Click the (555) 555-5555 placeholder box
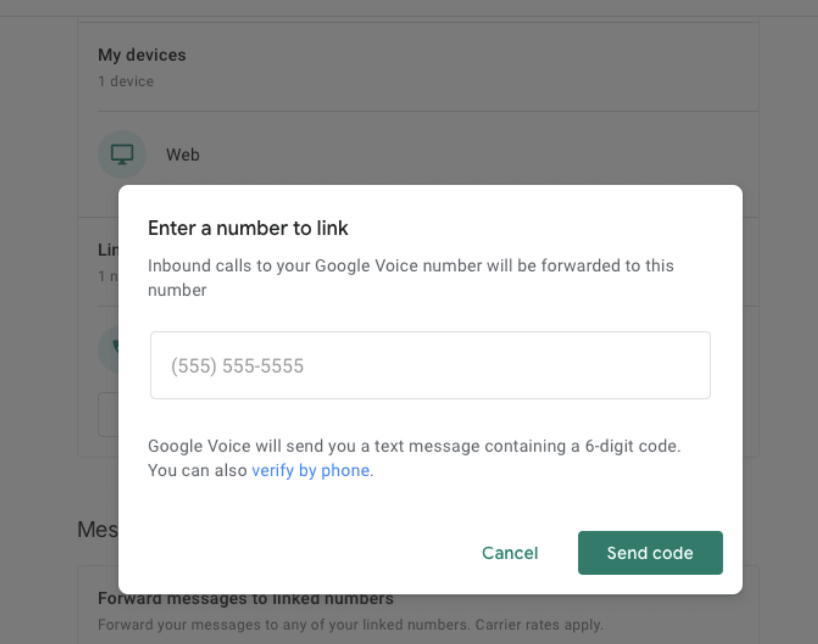Image resolution: width=818 pixels, height=644 pixels. click(x=430, y=365)
